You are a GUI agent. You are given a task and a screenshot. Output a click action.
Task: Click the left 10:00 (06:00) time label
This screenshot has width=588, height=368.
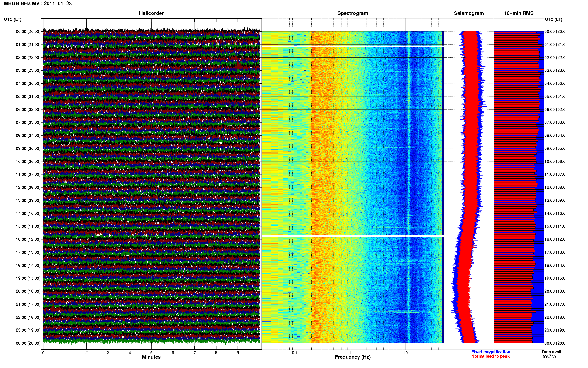pos(28,161)
